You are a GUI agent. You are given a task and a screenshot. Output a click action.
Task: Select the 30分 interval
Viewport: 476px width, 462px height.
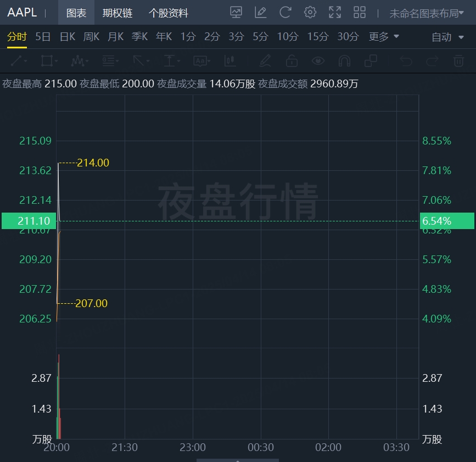[x=348, y=37]
